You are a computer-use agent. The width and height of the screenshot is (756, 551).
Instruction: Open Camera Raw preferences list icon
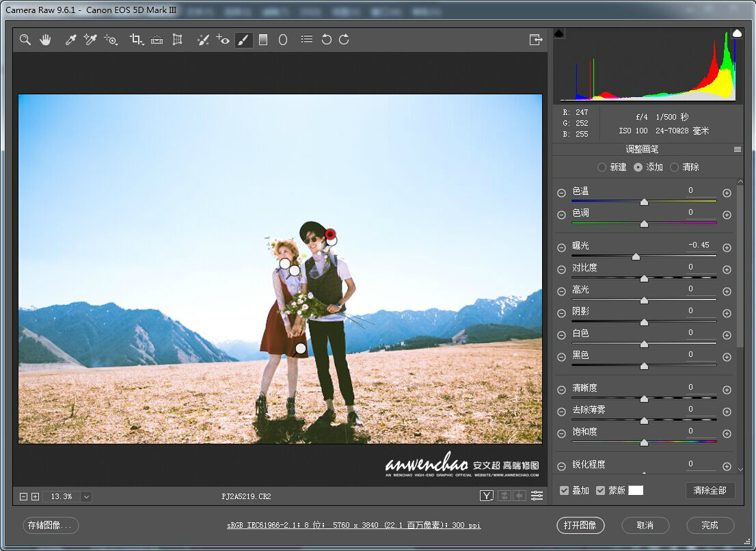pos(307,40)
